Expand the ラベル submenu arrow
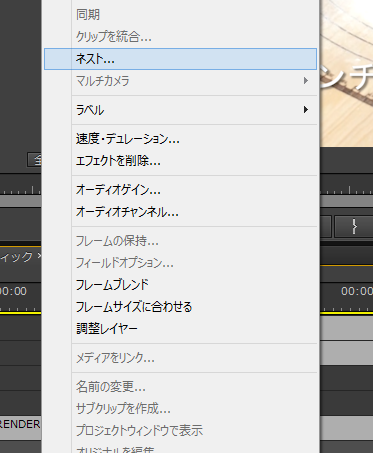The height and width of the screenshot is (453, 373). click(x=305, y=110)
